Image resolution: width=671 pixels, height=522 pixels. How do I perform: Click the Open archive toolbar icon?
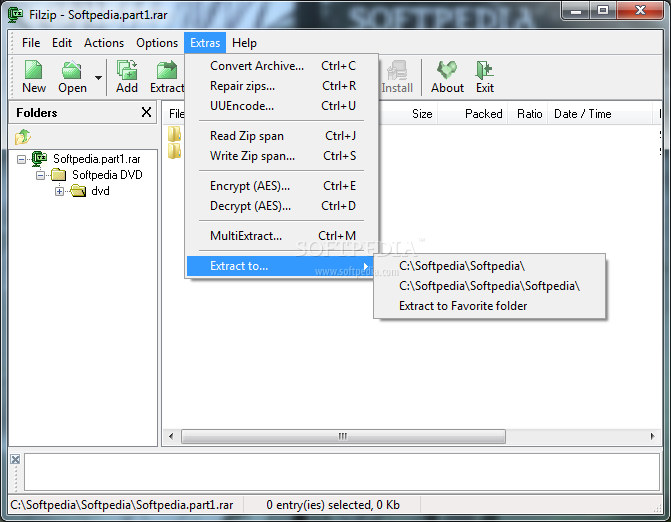click(x=72, y=77)
